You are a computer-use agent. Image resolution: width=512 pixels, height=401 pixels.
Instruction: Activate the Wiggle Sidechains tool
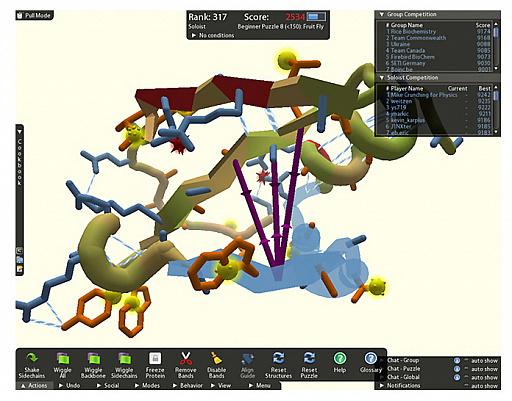coord(124,359)
